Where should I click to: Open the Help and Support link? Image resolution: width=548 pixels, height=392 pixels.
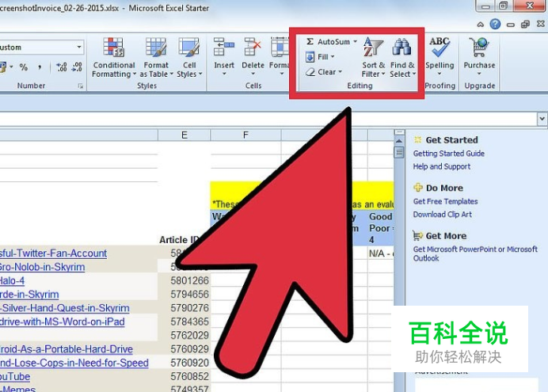442,166
